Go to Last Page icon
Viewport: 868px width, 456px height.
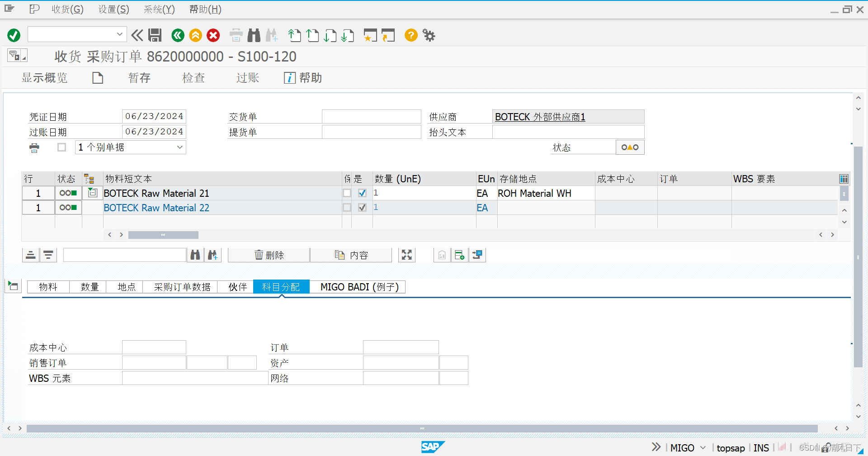point(348,35)
